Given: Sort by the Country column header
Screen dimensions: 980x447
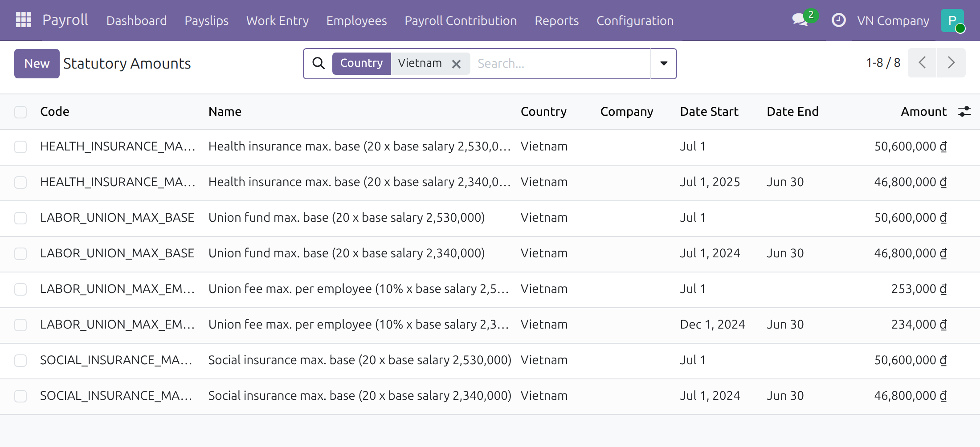Looking at the screenshot, I should tap(543, 111).
